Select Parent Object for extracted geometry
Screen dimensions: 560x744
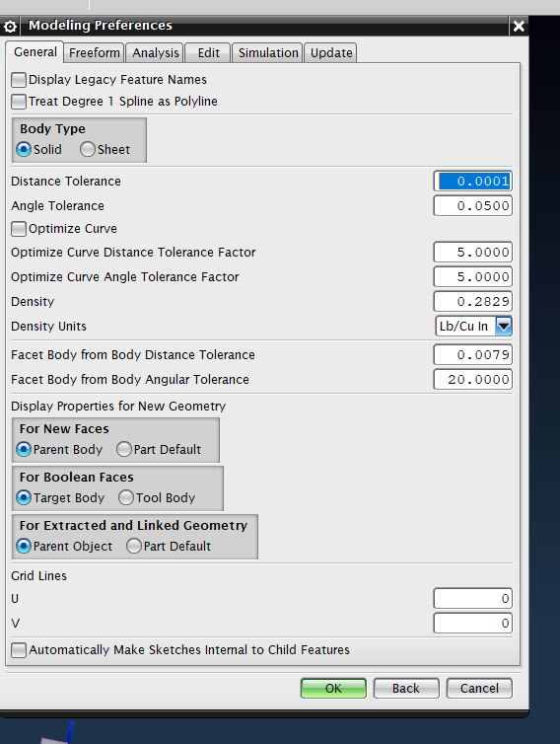tap(24, 546)
